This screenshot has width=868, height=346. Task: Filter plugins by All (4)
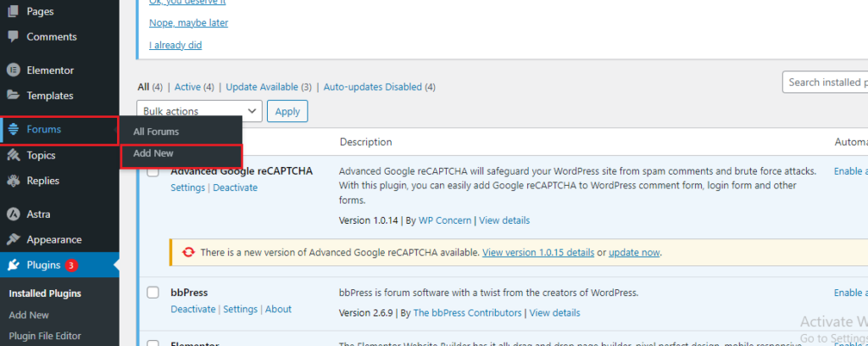150,86
